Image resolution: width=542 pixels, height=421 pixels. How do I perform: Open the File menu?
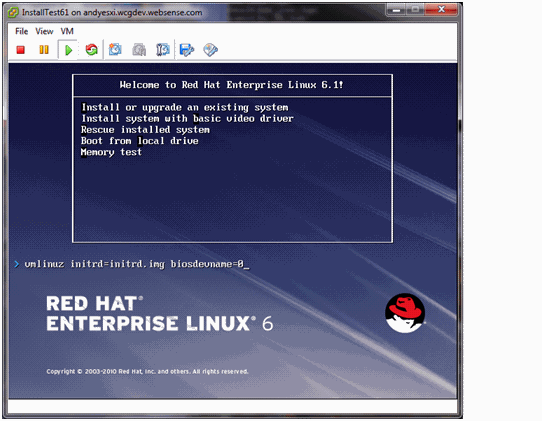(21, 31)
